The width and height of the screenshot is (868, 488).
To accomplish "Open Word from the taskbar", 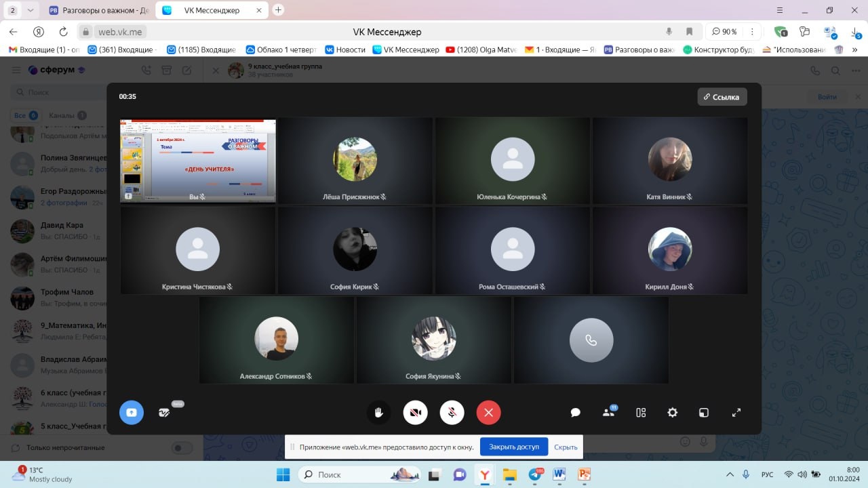I will point(559,474).
